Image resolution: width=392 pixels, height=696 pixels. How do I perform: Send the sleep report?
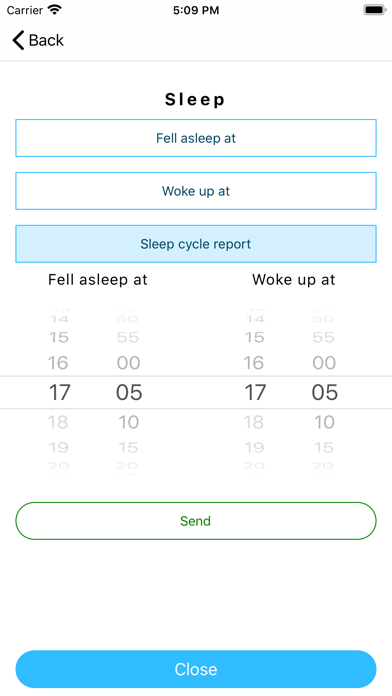pyautogui.click(x=196, y=521)
